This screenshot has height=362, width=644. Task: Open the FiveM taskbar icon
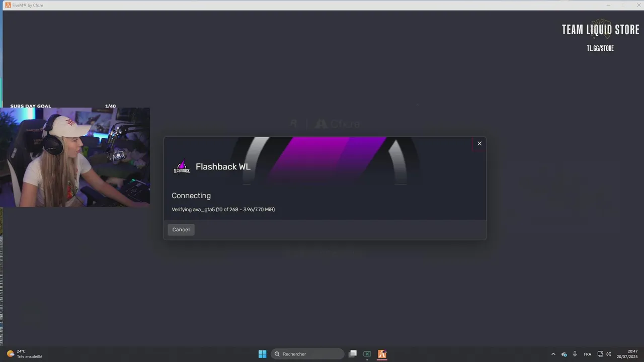pyautogui.click(x=382, y=354)
